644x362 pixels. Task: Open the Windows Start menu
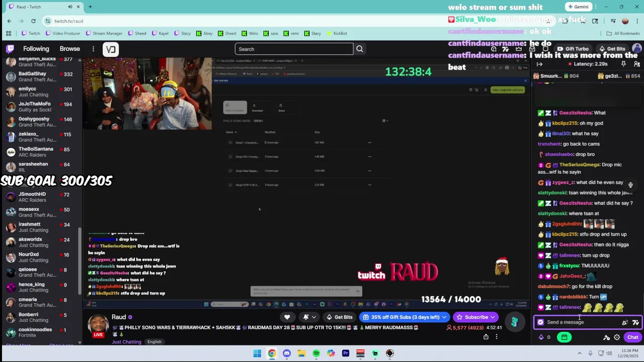click(257, 353)
